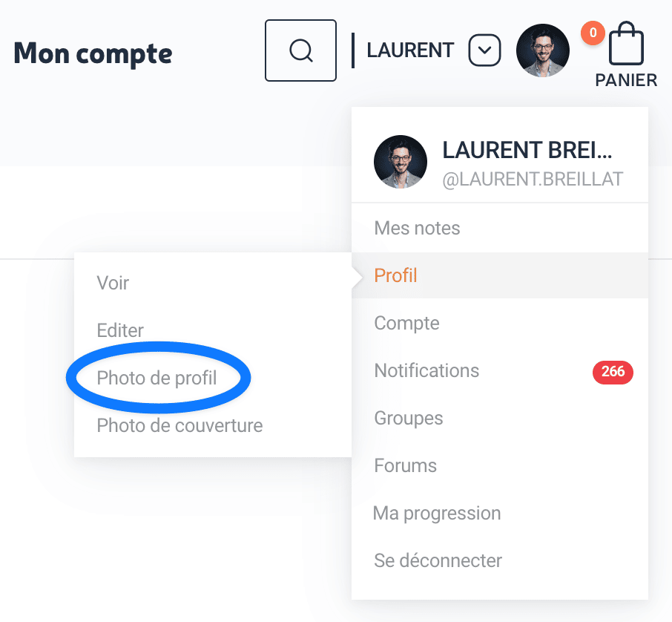Select the Profil menu entry

tap(396, 275)
